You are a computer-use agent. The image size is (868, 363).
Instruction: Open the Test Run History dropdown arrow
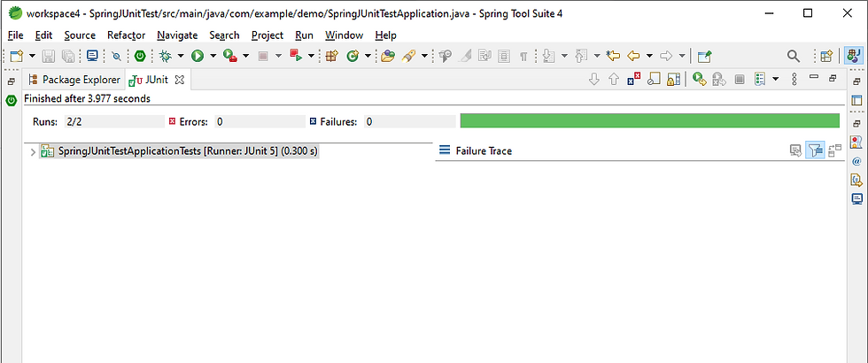pyautogui.click(x=775, y=80)
